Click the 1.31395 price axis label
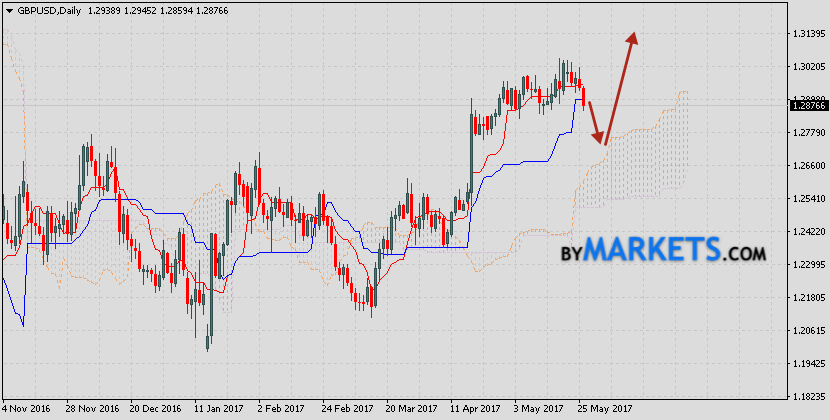Image resolution: width=830 pixels, height=420 pixels. [807, 34]
